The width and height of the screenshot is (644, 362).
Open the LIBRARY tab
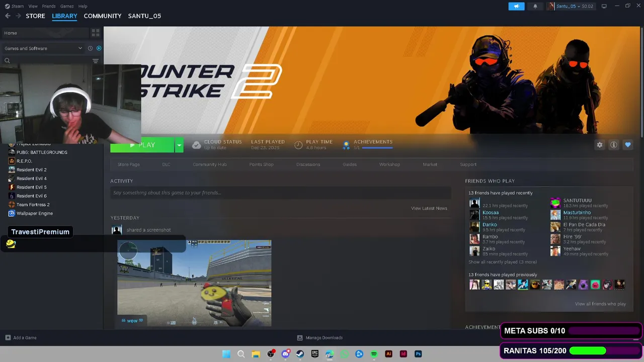tap(64, 16)
